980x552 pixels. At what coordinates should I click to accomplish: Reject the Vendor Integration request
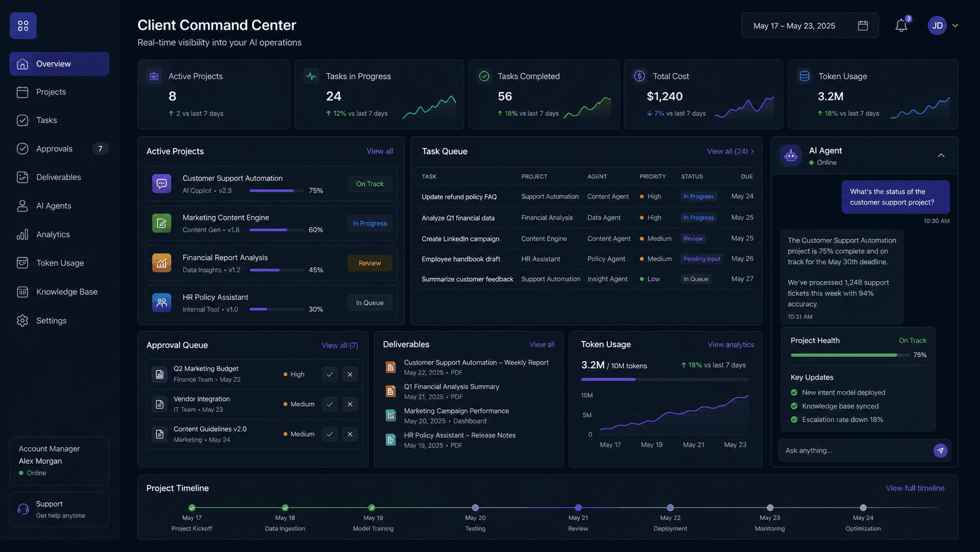[x=350, y=404]
